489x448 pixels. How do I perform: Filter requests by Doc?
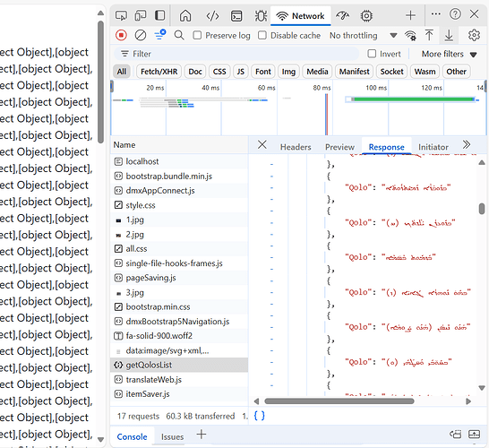[195, 72]
